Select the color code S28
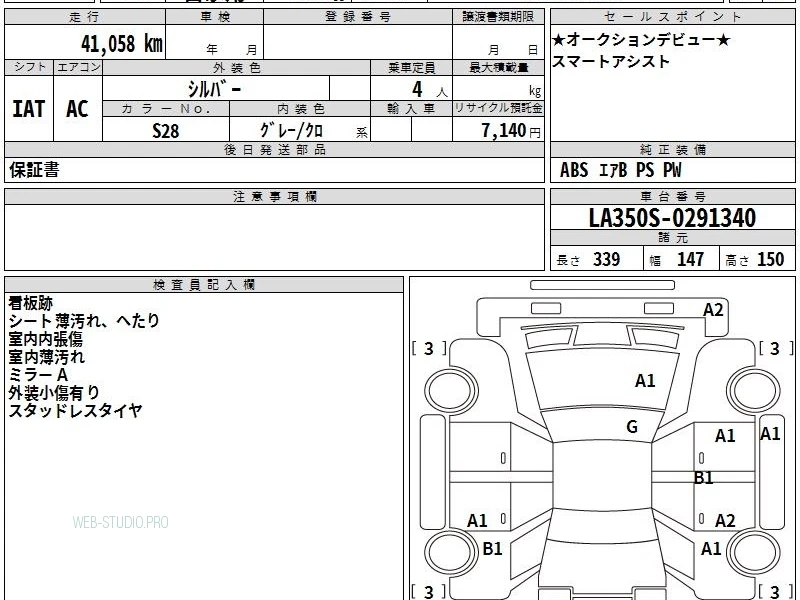This screenshot has width=800, height=600. [166, 131]
